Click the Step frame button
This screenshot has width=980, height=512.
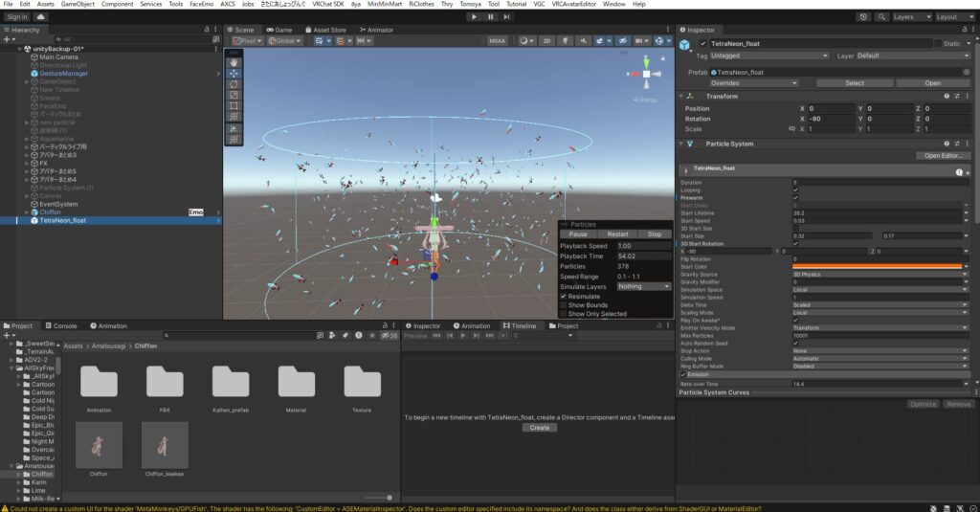coord(508,16)
